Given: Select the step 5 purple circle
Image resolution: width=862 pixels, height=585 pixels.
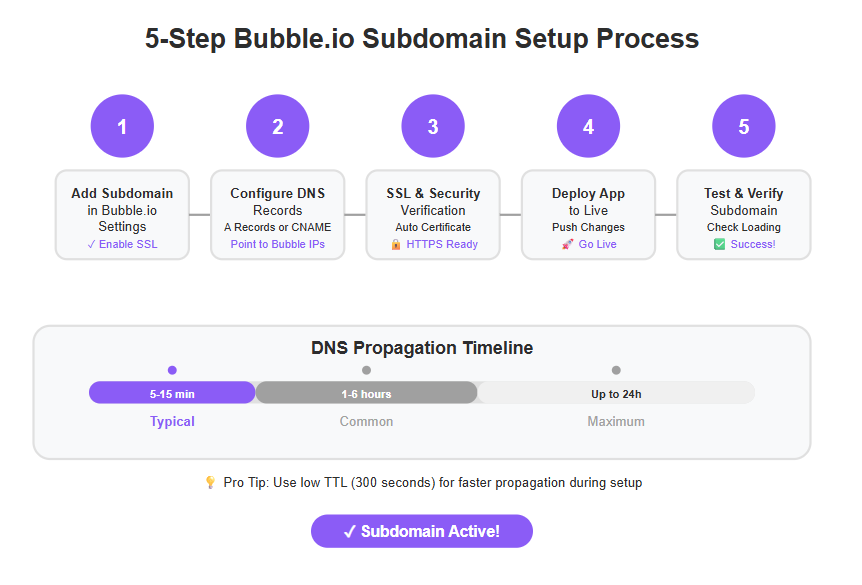Looking at the screenshot, I should pos(744,126).
